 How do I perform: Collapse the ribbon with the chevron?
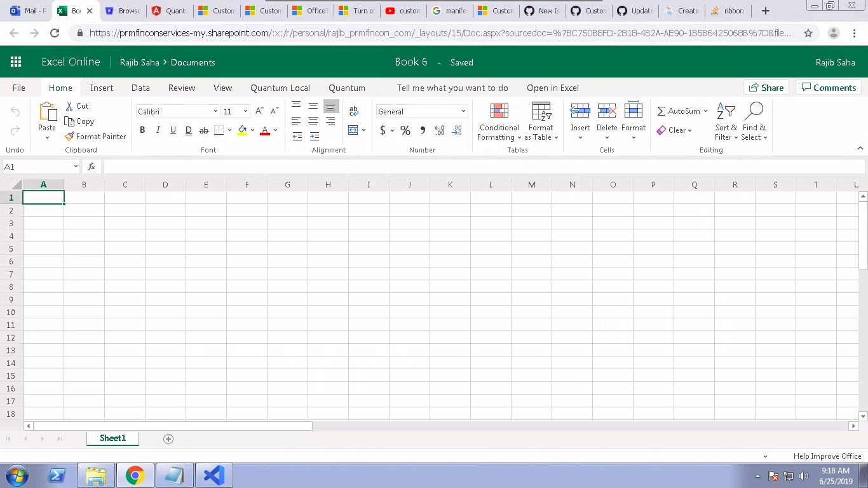tap(860, 149)
